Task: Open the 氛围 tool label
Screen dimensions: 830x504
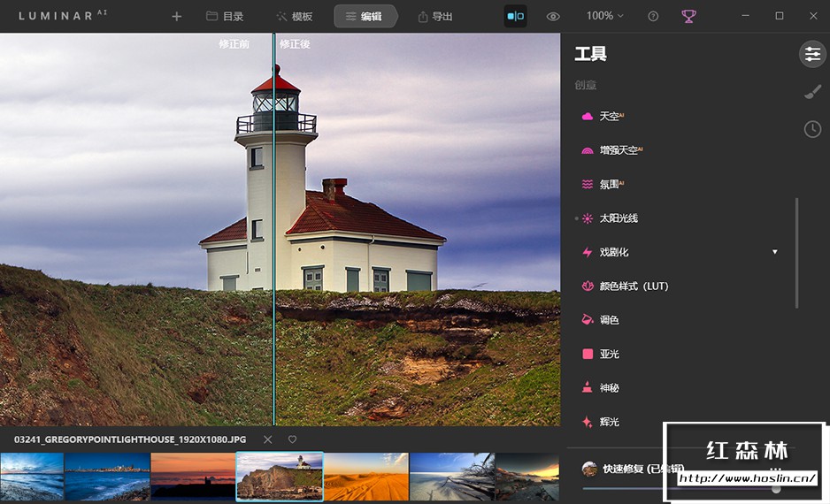Action: [x=611, y=184]
